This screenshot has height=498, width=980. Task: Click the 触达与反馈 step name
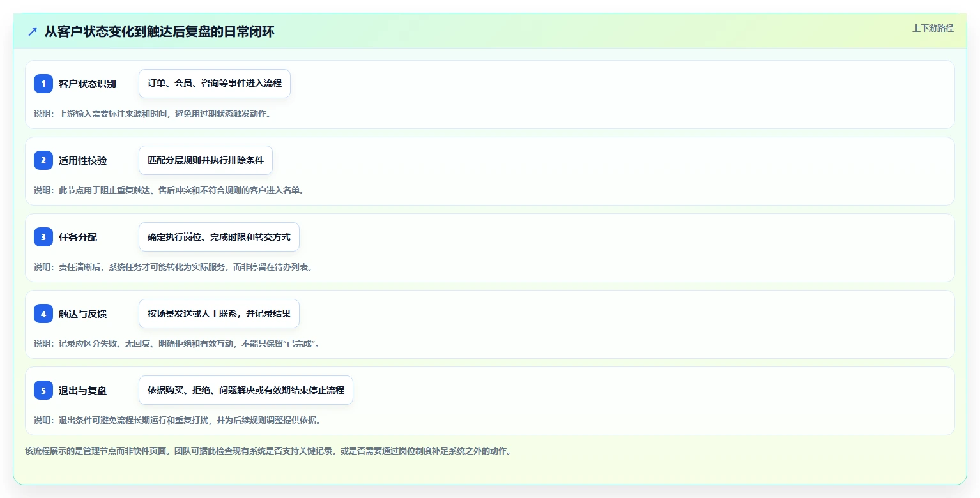tap(83, 313)
